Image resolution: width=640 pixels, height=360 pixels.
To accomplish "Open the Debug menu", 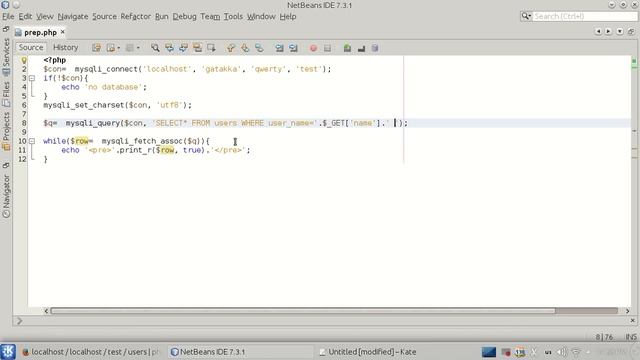I will (184, 16).
